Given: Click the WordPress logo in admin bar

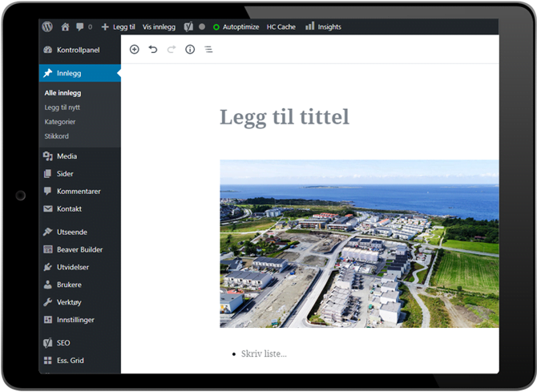Looking at the screenshot, I should tap(47, 26).
